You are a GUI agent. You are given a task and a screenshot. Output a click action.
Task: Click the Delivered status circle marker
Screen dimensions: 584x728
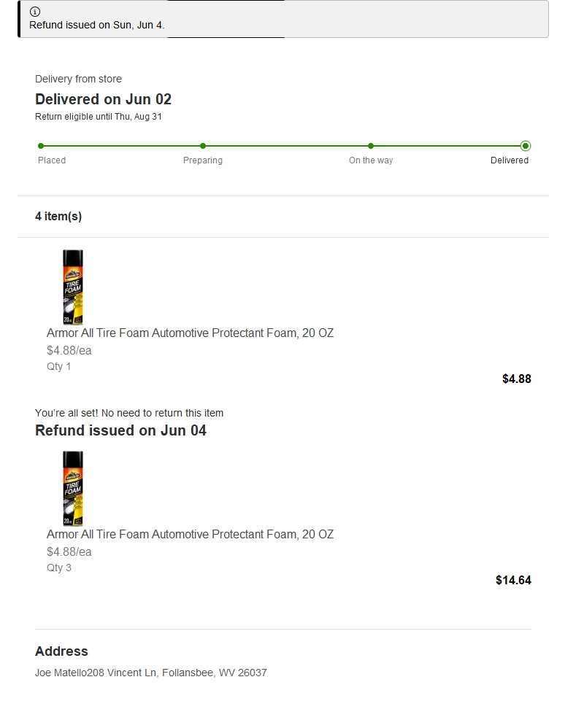click(526, 146)
